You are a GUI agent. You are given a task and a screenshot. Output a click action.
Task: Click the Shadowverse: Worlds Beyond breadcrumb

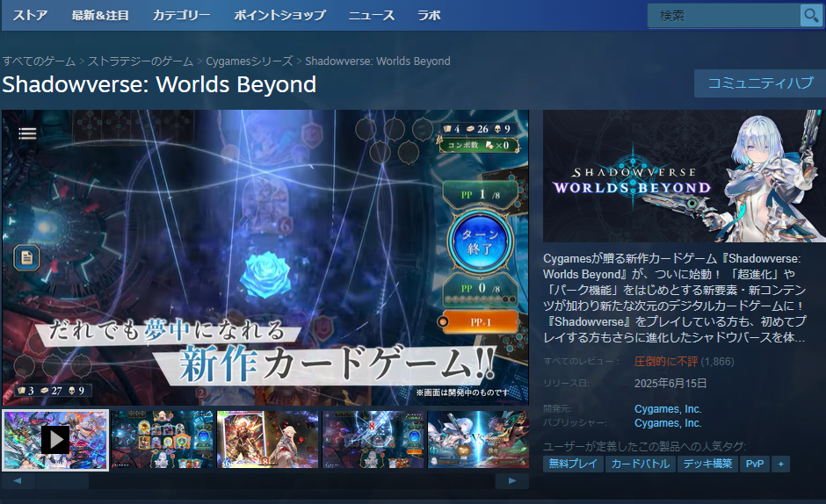[x=378, y=61]
